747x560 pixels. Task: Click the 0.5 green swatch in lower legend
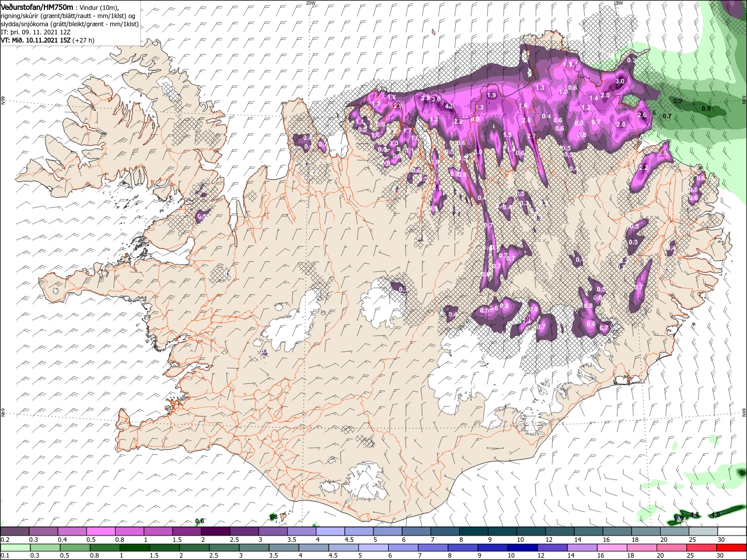pos(75,548)
